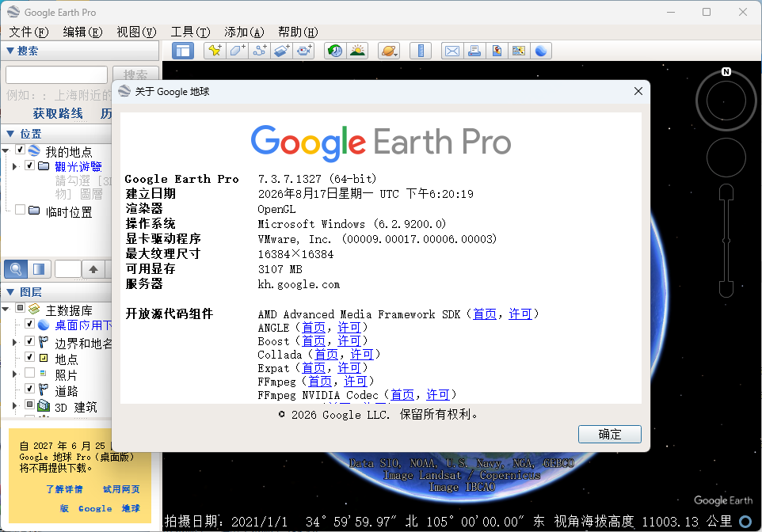Collapse the 我的地点 tree node
The width and height of the screenshot is (762, 532).
tap(6, 150)
